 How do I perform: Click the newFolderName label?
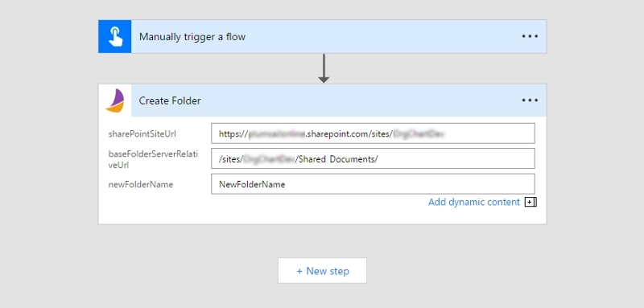pos(140,184)
